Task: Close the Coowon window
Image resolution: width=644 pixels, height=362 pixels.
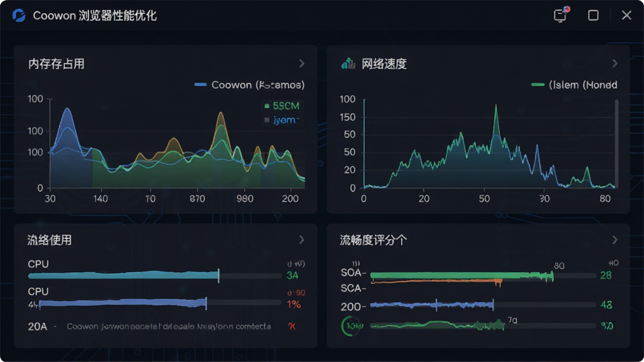Action: [626, 15]
